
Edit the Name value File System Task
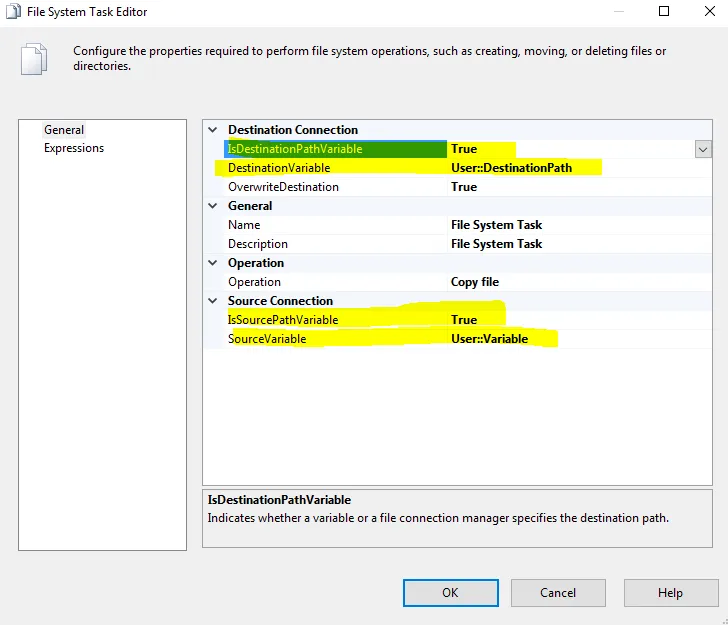[496, 225]
